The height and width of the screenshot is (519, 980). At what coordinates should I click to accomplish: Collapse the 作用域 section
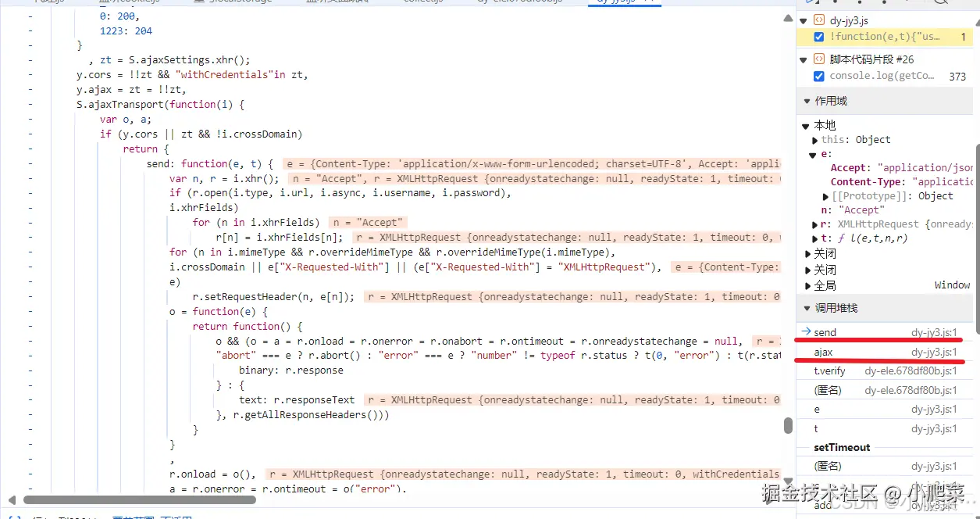click(x=806, y=101)
